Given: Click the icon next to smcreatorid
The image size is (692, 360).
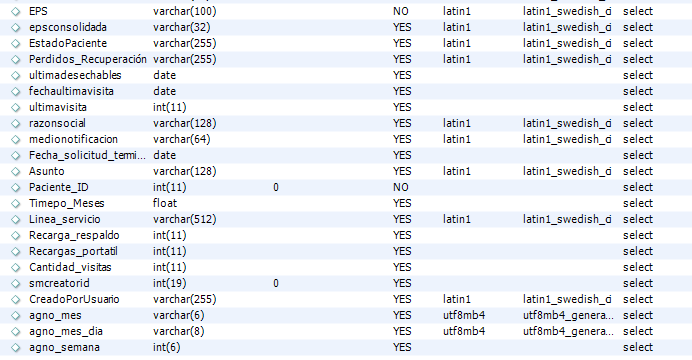Looking at the screenshot, I should pos(16,284).
